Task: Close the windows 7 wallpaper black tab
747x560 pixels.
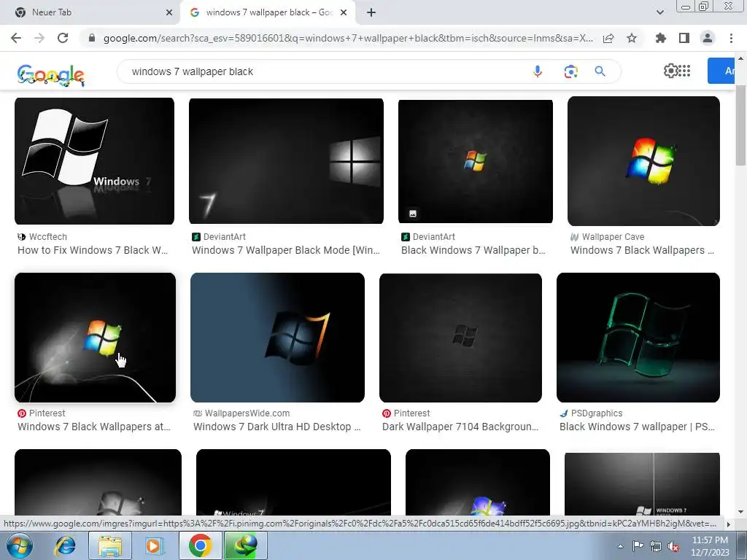Action: click(344, 13)
